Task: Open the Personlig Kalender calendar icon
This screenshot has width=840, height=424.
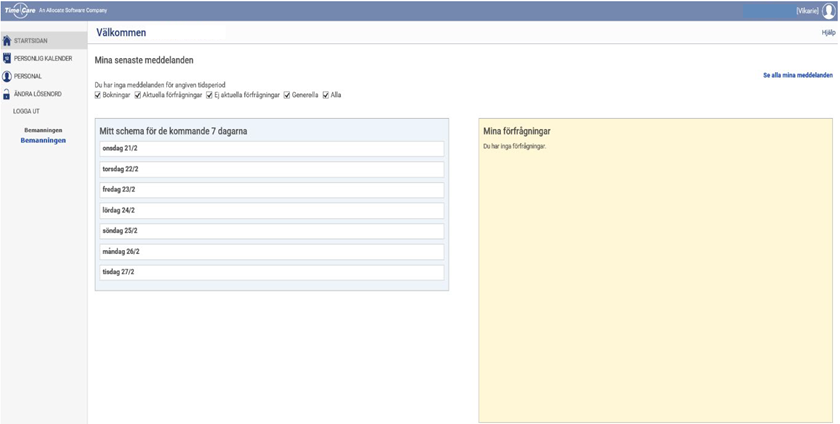Action: point(7,58)
